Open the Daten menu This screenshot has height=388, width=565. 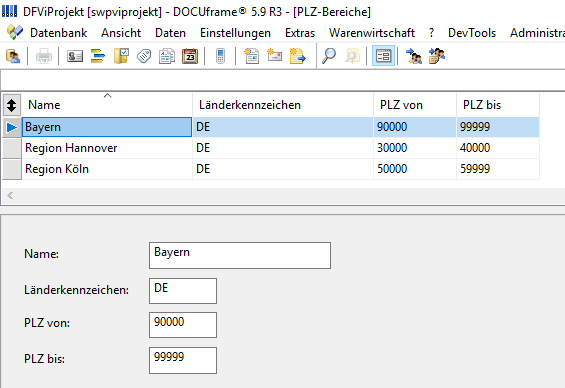170,33
